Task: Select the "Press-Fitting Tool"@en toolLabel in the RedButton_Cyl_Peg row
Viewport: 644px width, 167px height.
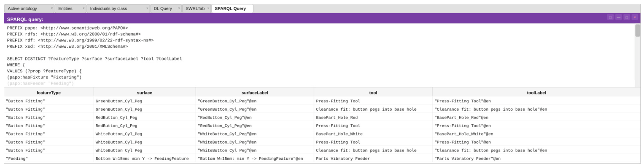Action: pos(536,126)
